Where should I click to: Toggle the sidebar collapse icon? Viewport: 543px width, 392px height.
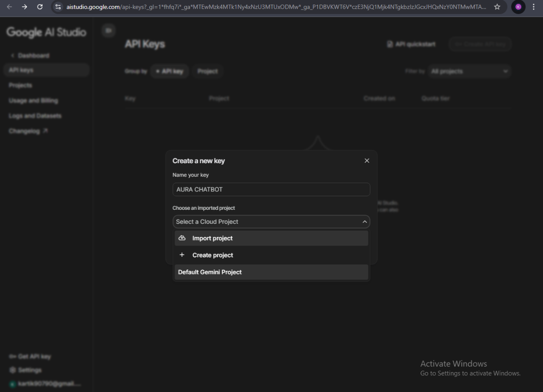point(108,30)
